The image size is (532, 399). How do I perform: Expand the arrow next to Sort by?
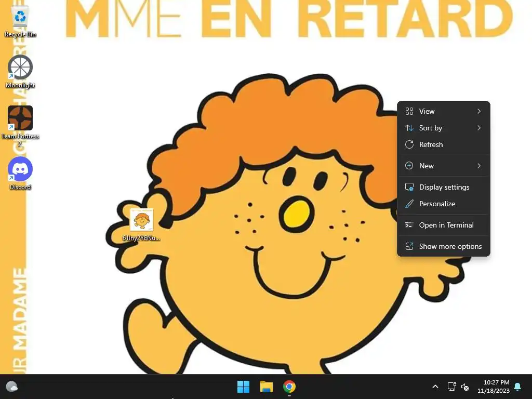(x=479, y=128)
